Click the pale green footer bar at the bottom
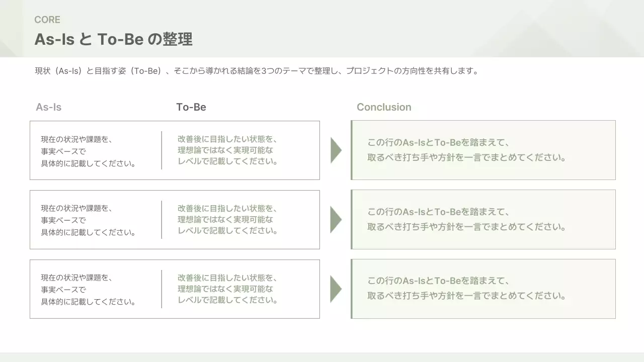Viewport: 644px width, 362px height. coord(322,358)
